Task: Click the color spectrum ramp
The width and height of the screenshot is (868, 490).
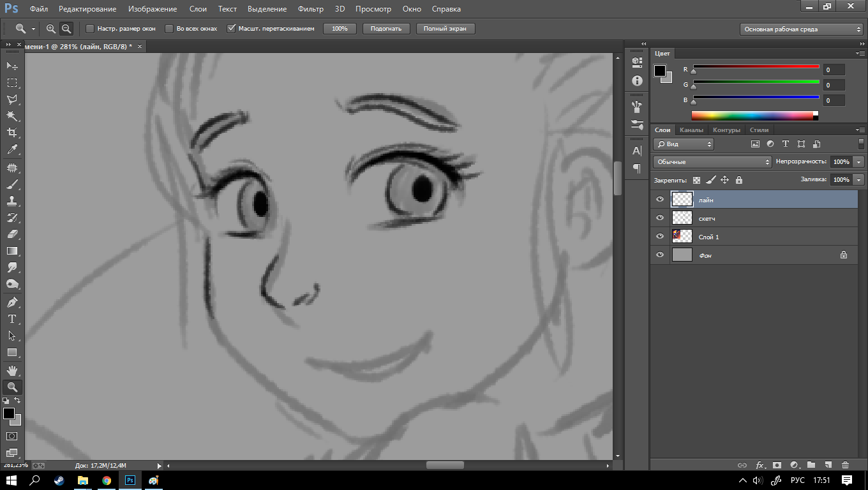Action: (753, 115)
